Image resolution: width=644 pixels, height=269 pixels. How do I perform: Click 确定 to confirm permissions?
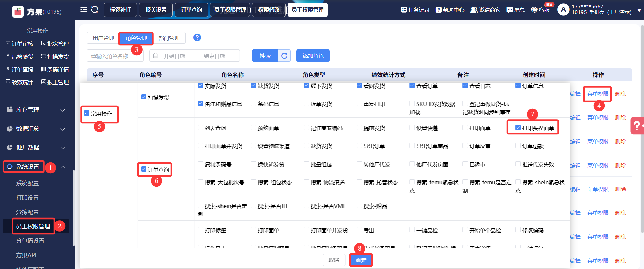(x=361, y=260)
